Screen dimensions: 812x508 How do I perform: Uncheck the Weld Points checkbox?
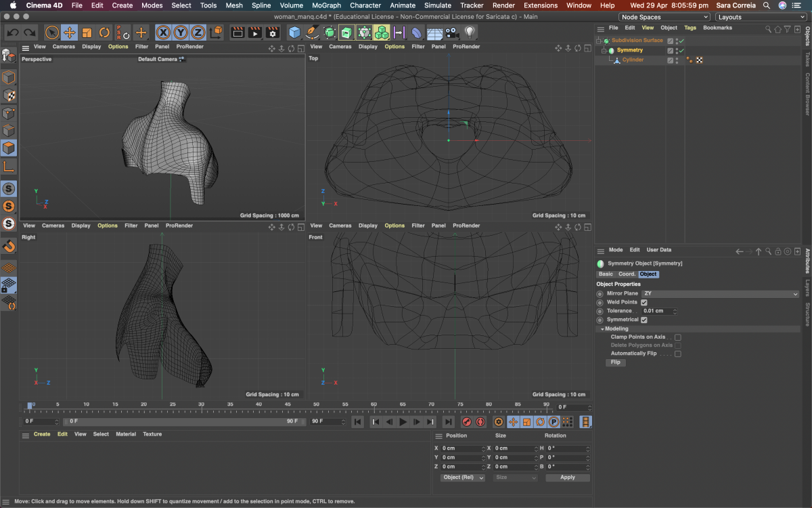[x=644, y=302]
